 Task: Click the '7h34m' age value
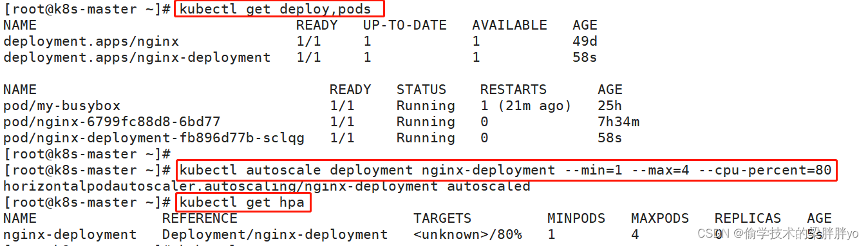pyautogui.click(x=618, y=122)
